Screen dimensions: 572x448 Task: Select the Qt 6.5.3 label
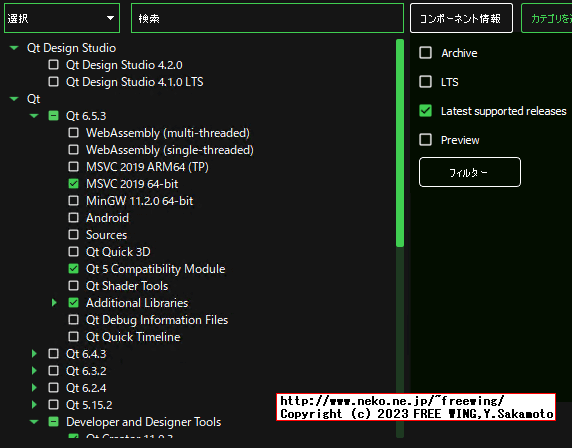[86, 116]
